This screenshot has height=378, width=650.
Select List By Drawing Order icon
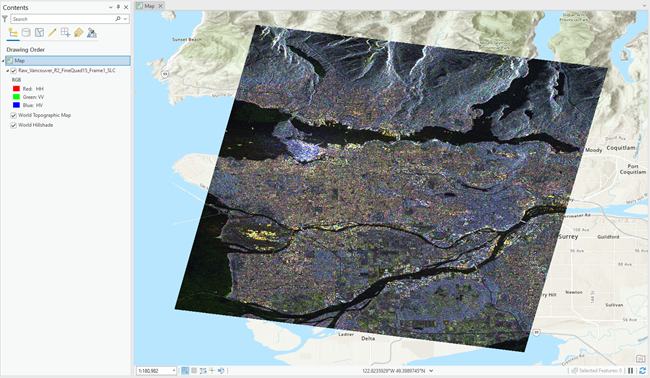(x=13, y=33)
